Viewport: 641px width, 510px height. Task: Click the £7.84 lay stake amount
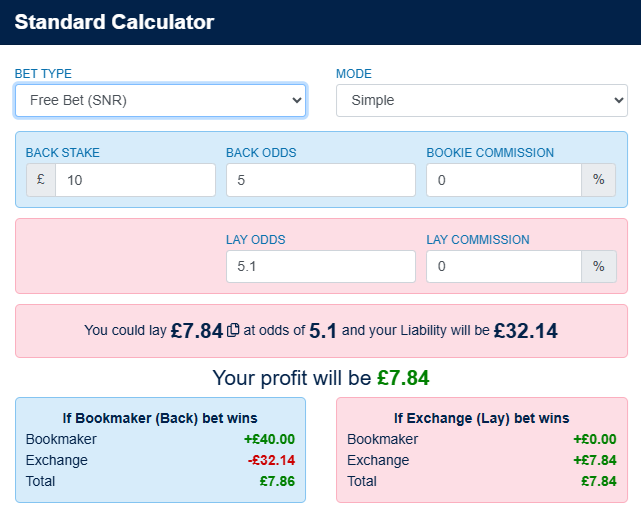(197, 331)
